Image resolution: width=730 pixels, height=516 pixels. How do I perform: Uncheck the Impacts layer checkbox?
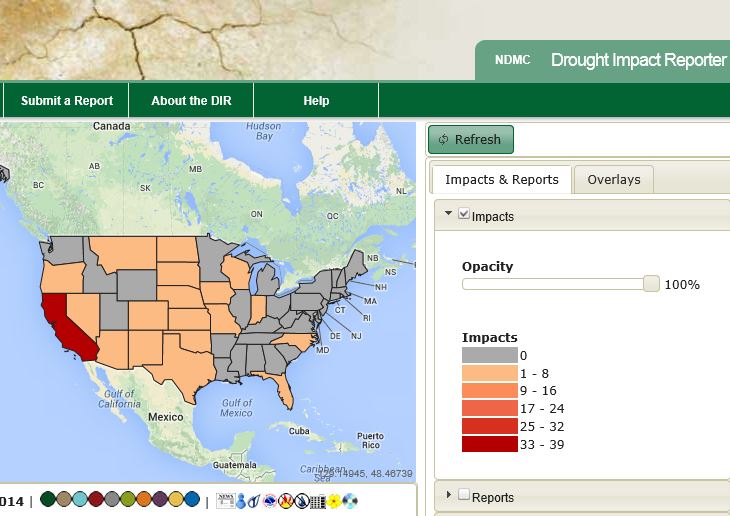(x=464, y=215)
